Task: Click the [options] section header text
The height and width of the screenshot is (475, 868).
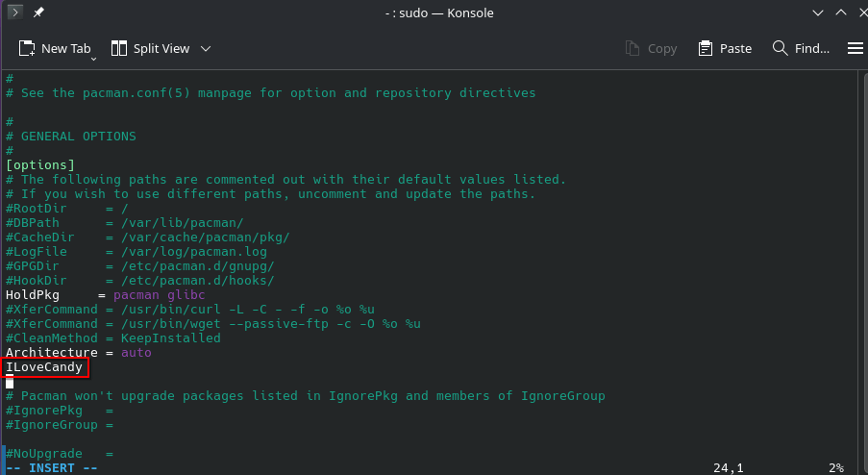Action: [39, 165]
